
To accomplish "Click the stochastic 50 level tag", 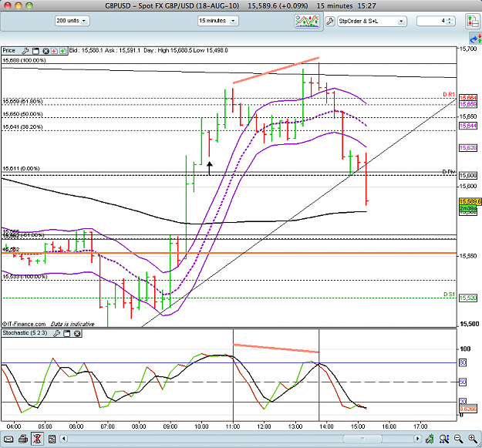I will coord(463,382).
